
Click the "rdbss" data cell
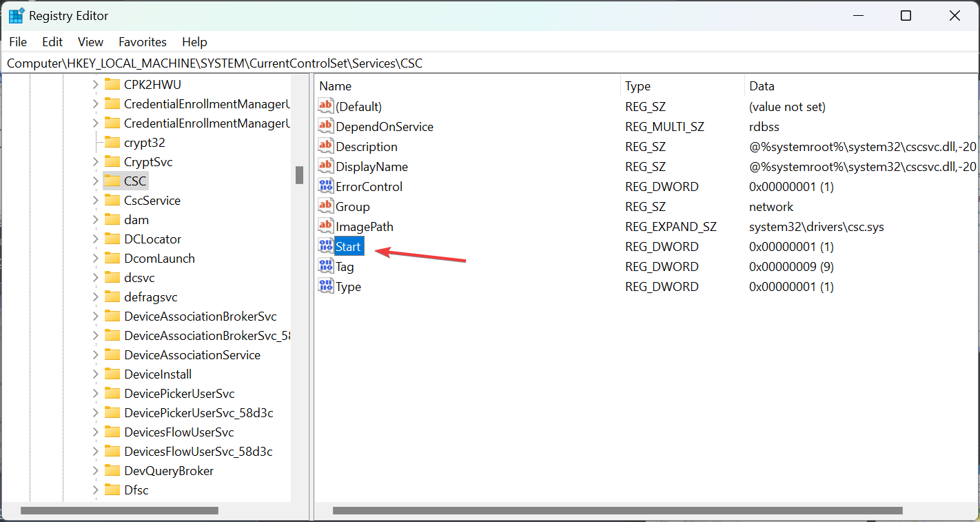pos(764,126)
